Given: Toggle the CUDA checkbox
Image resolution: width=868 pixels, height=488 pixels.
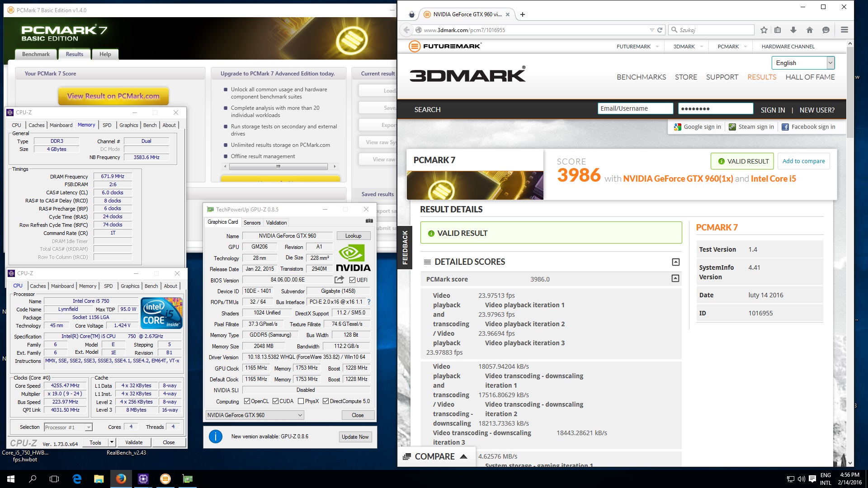Looking at the screenshot, I should click(x=275, y=401).
